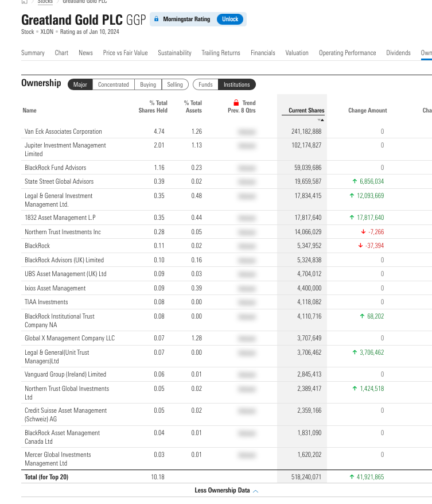Click the red lock icon above Trend column
The width and height of the screenshot is (432, 504).
click(x=236, y=103)
